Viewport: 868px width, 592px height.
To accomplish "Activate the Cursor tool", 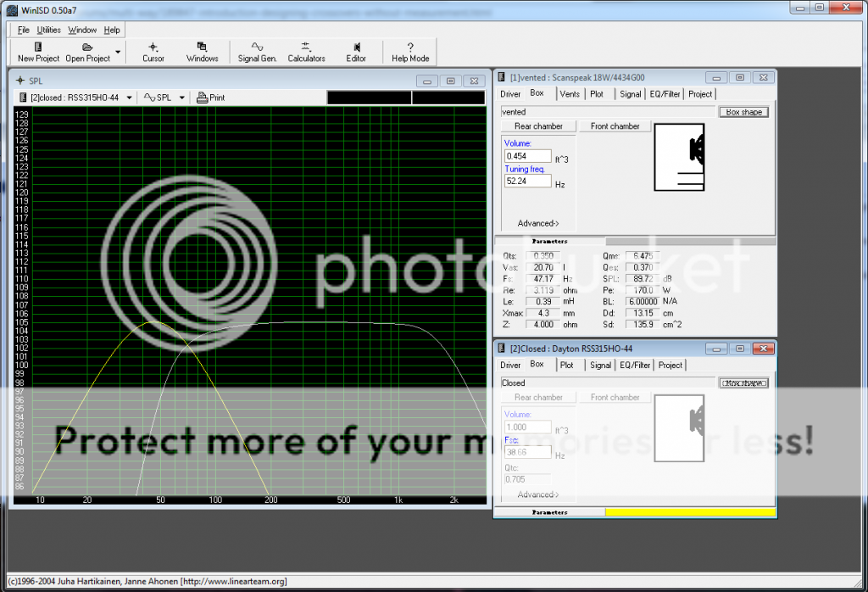I will (153, 47).
